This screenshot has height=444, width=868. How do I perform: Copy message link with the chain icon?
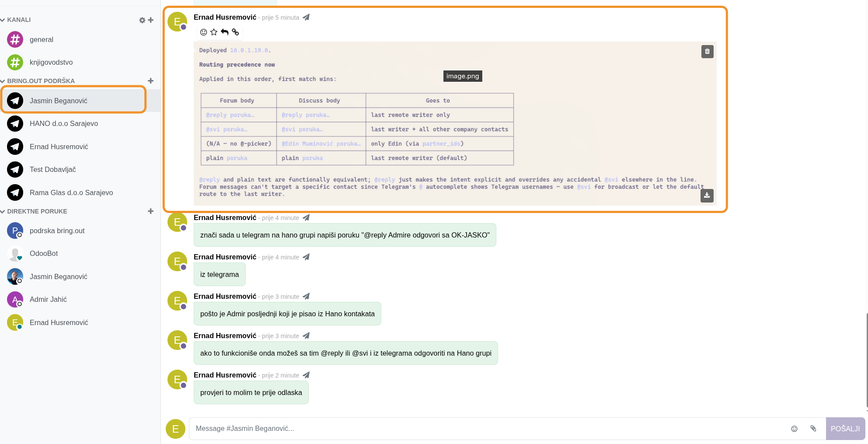pos(236,32)
